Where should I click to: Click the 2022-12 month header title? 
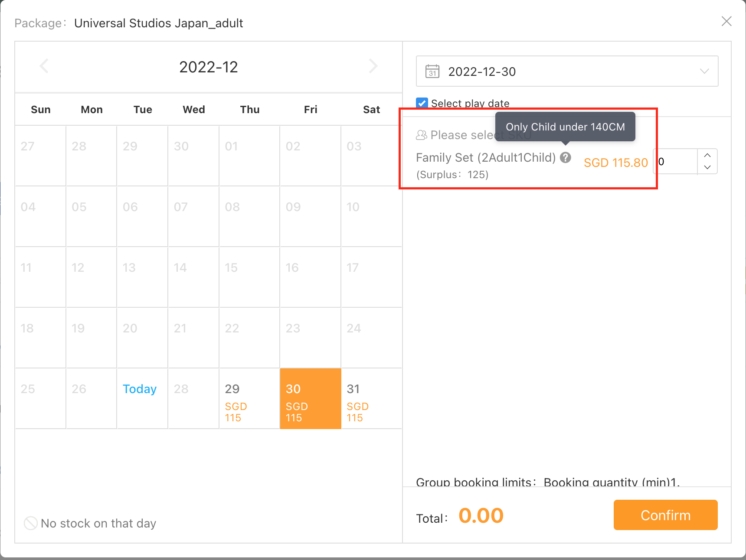coord(209,67)
